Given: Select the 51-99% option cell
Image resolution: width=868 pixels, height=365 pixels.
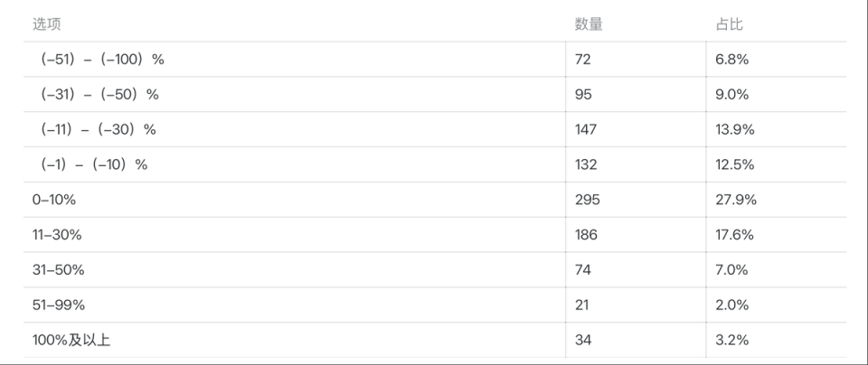Looking at the screenshot, I should point(59,305).
